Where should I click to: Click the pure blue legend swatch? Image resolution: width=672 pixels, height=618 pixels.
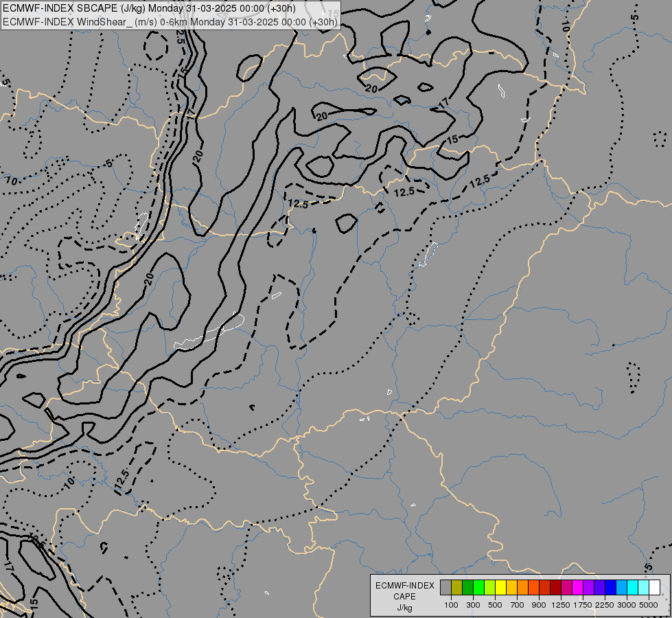[611, 587]
